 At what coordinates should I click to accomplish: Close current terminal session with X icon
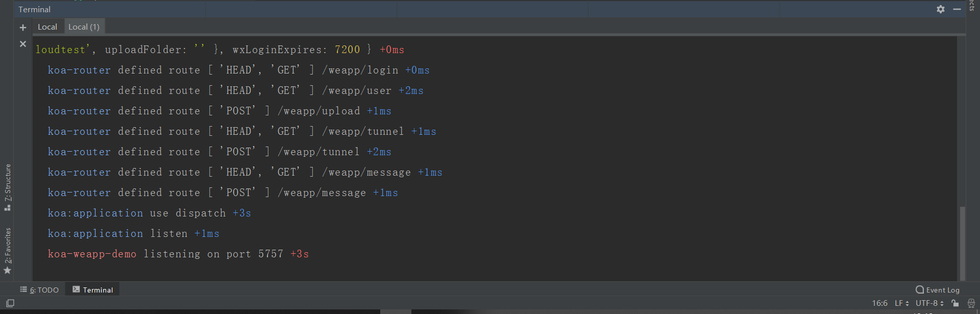coord(23,44)
